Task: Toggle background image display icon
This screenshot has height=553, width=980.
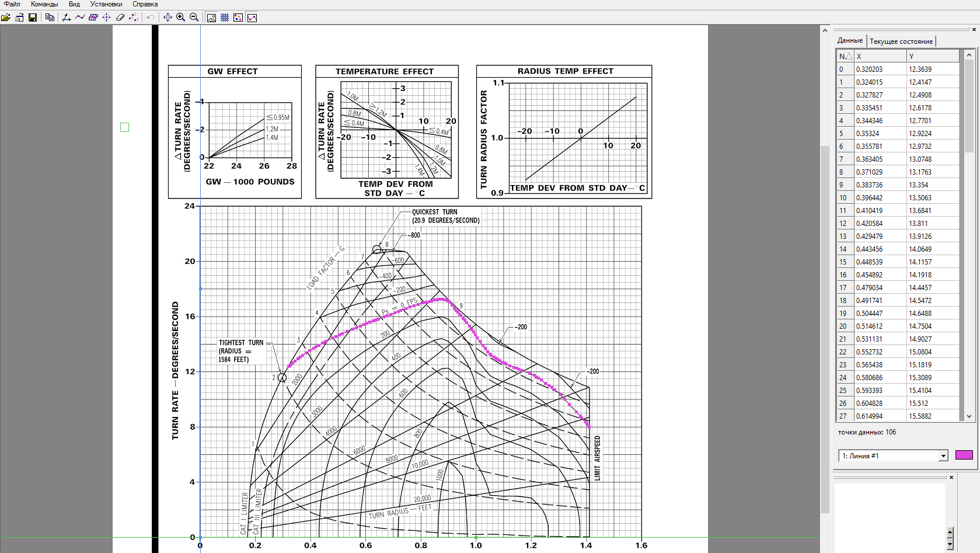Action: [x=211, y=18]
